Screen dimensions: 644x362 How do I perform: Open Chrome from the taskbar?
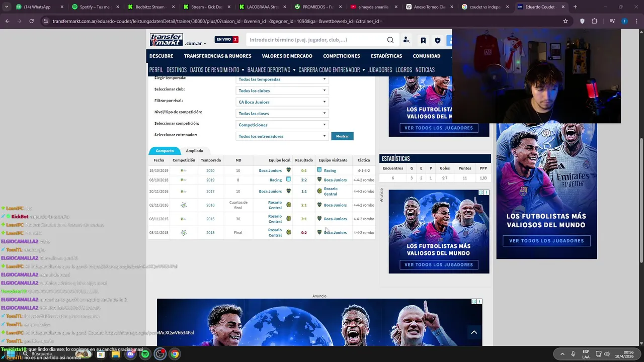174,354
